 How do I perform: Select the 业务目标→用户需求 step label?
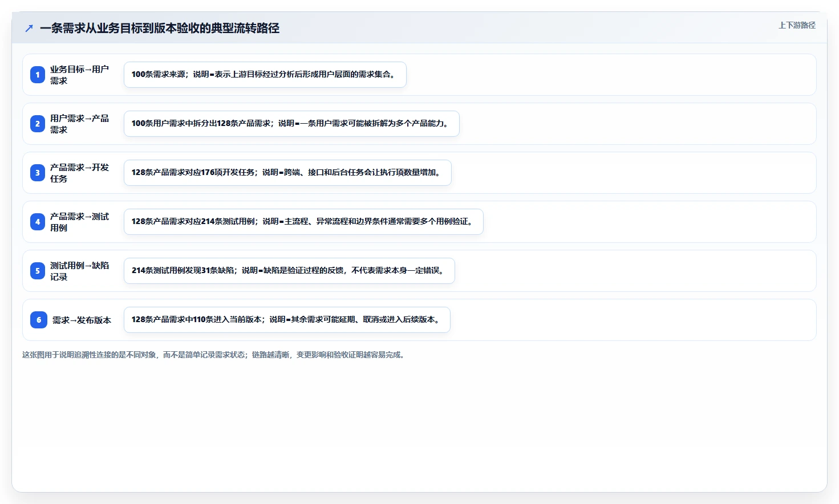[x=79, y=75]
